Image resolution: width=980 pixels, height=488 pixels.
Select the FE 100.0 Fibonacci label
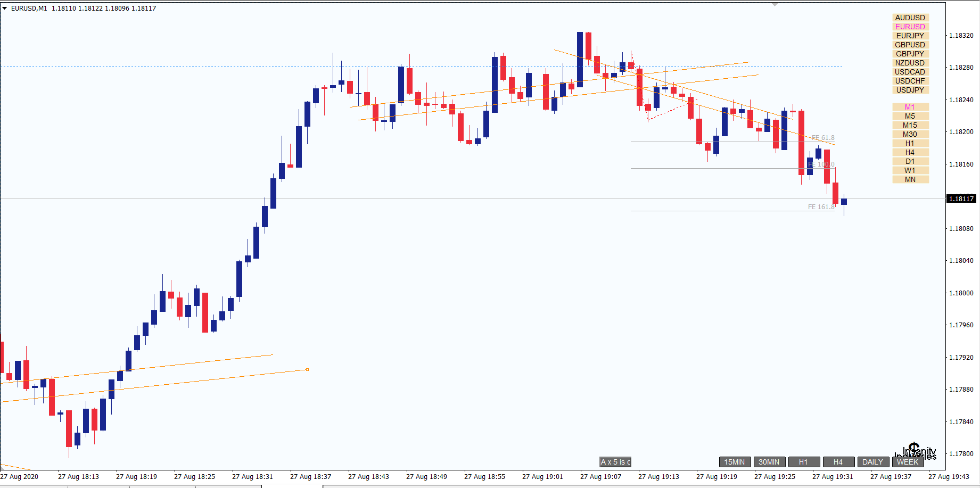click(x=821, y=164)
